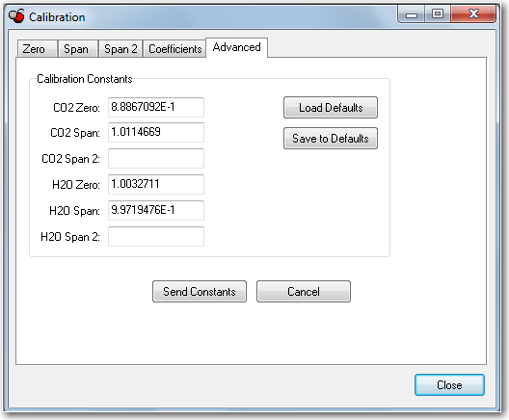Maximize the Calibration window

(x=438, y=13)
